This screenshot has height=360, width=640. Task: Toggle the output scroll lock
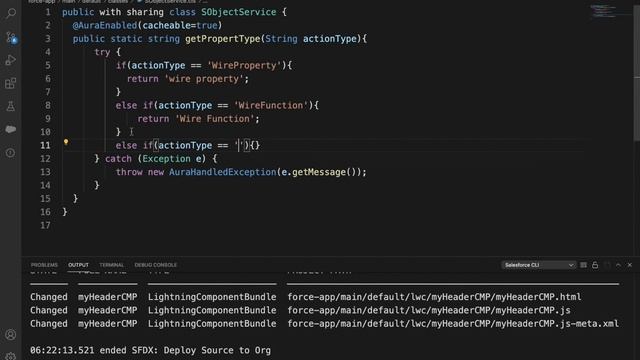coord(595,265)
